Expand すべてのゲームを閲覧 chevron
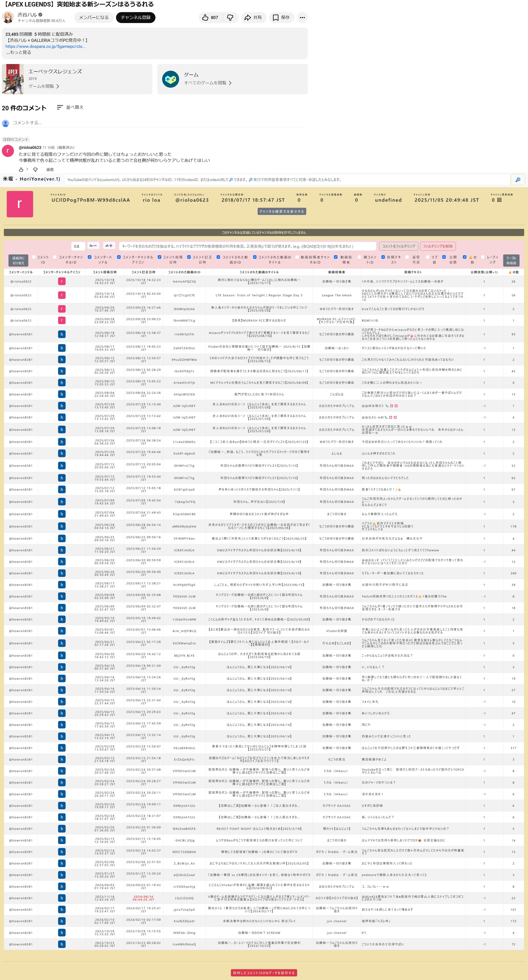Viewport: 528px width, 980px height. [x=230, y=83]
